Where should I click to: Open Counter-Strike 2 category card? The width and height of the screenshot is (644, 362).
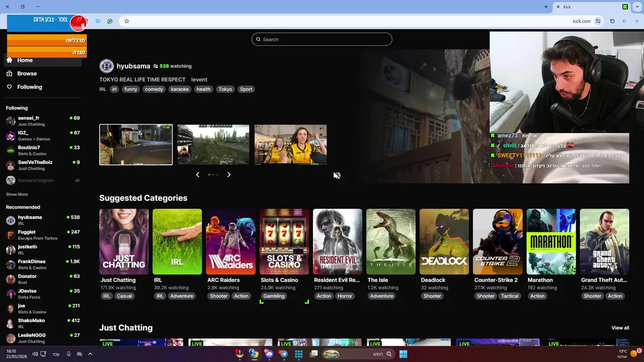[498, 242]
